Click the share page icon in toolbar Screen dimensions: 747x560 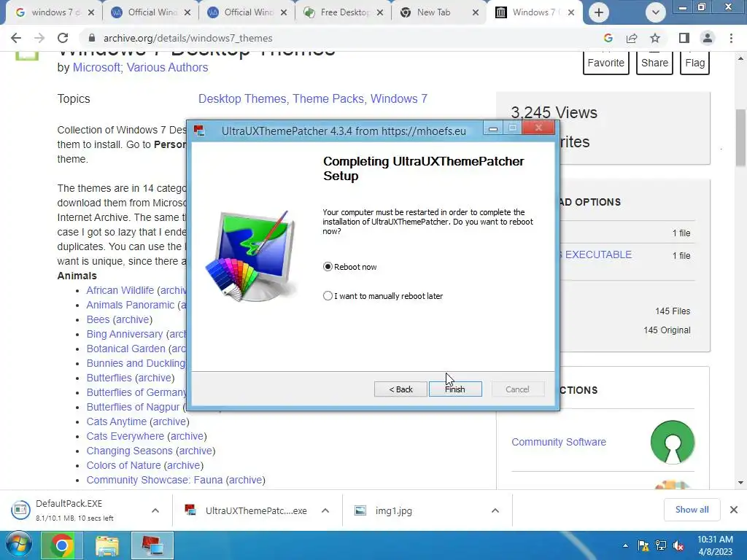(x=632, y=38)
